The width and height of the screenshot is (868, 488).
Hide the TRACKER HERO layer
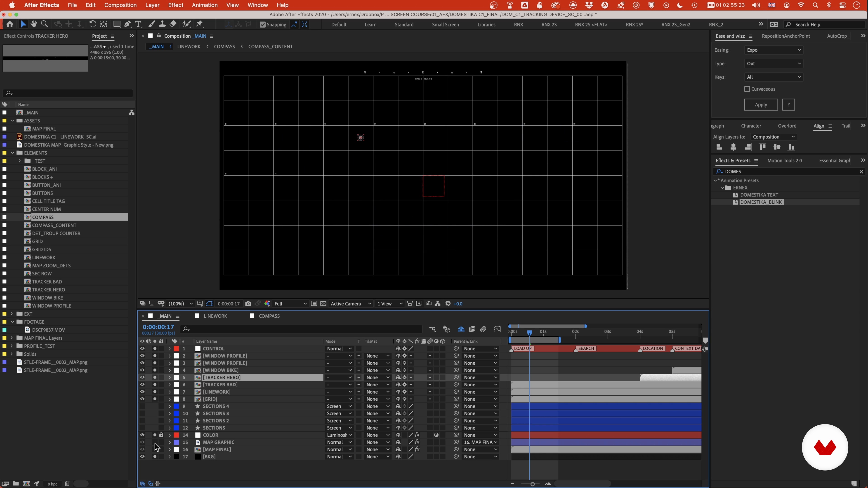pyautogui.click(x=142, y=378)
